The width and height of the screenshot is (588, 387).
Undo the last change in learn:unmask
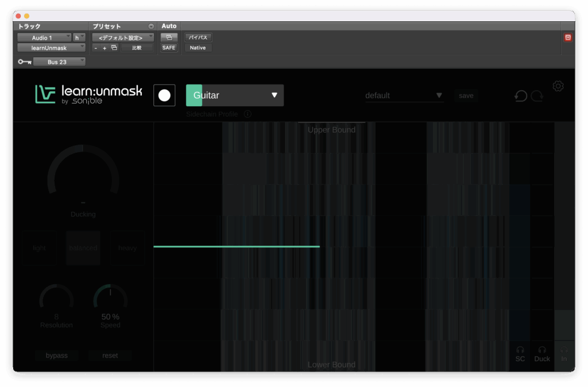(520, 96)
